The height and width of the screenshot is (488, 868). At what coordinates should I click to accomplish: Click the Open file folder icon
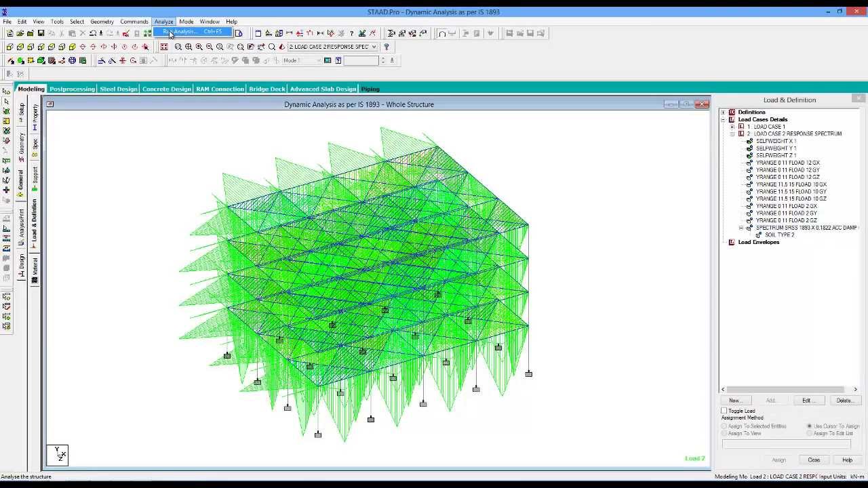20,33
